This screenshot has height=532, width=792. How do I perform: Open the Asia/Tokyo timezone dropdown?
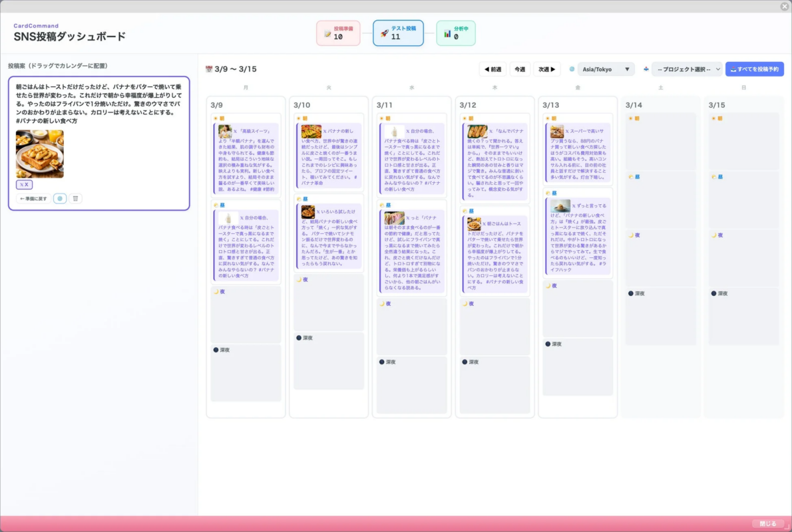pyautogui.click(x=606, y=68)
